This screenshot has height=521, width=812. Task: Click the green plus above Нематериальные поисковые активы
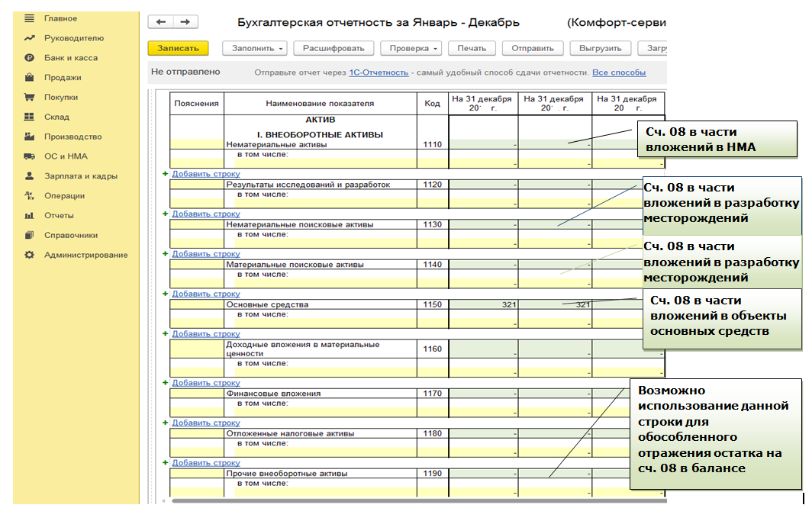(x=165, y=214)
